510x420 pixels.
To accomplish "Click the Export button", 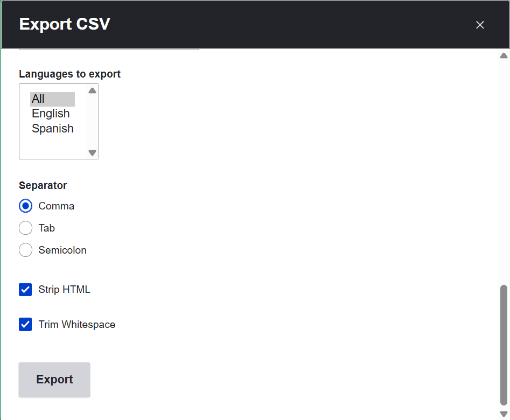I will click(54, 379).
